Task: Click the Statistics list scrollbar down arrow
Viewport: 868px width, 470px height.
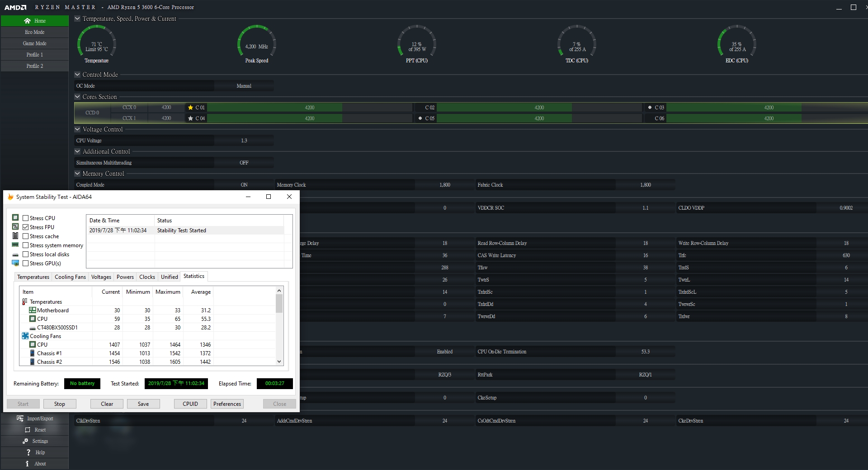Action: [279, 362]
